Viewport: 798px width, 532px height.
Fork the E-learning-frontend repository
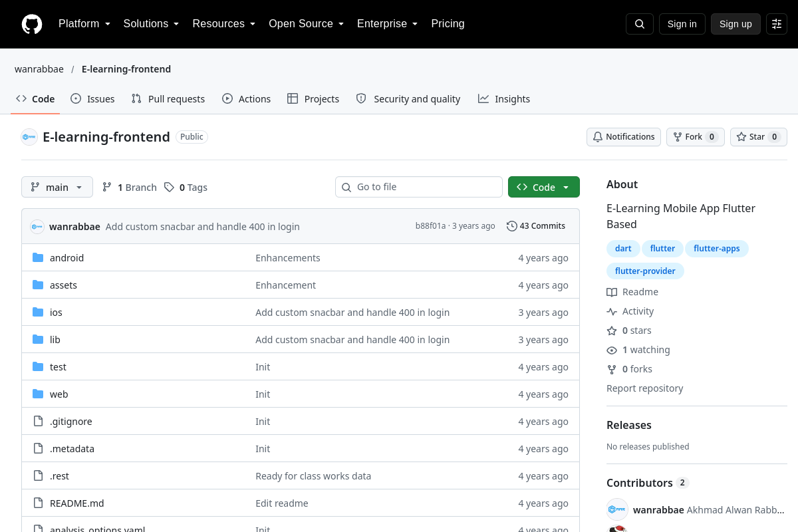(696, 137)
